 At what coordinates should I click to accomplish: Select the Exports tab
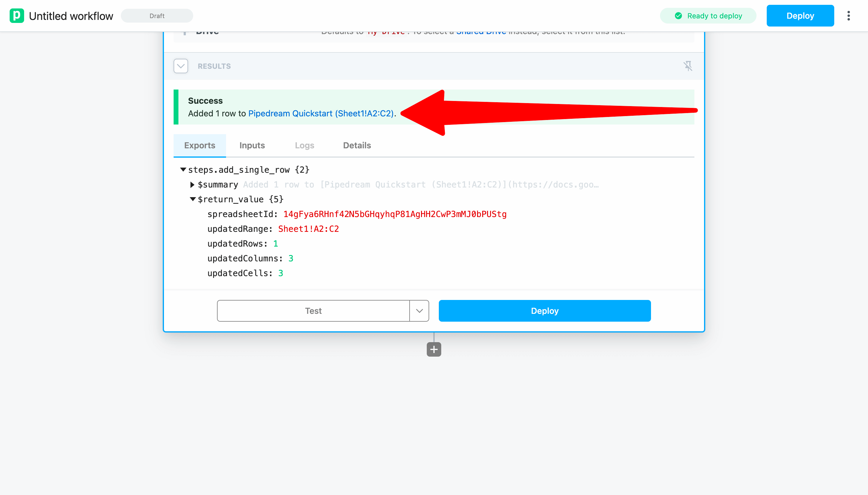click(200, 145)
